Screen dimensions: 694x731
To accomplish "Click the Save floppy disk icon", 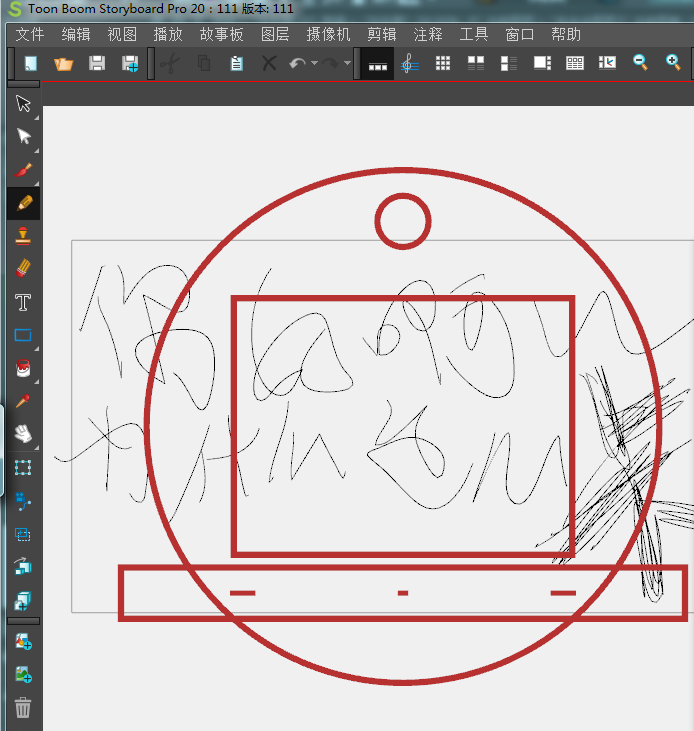I will [x=96, y=63].
